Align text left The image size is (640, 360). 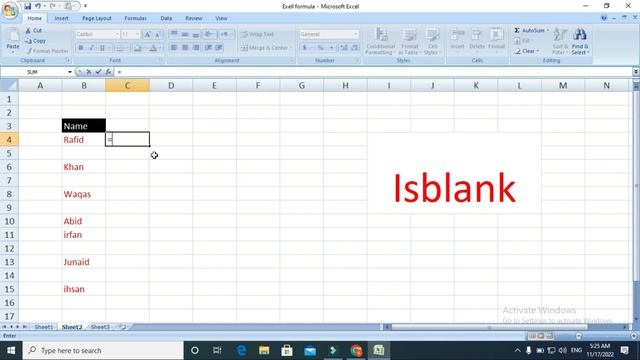174,48
